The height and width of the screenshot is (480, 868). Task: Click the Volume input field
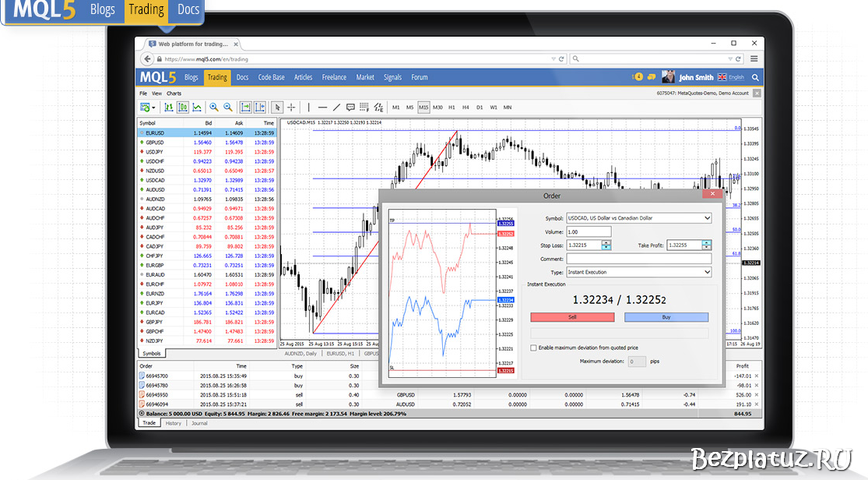589,231
